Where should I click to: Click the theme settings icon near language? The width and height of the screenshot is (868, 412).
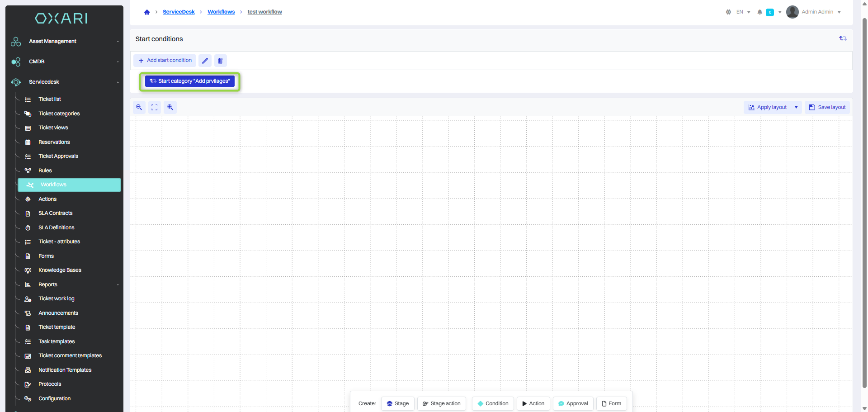pyautogui.click(x=728, y=12)
